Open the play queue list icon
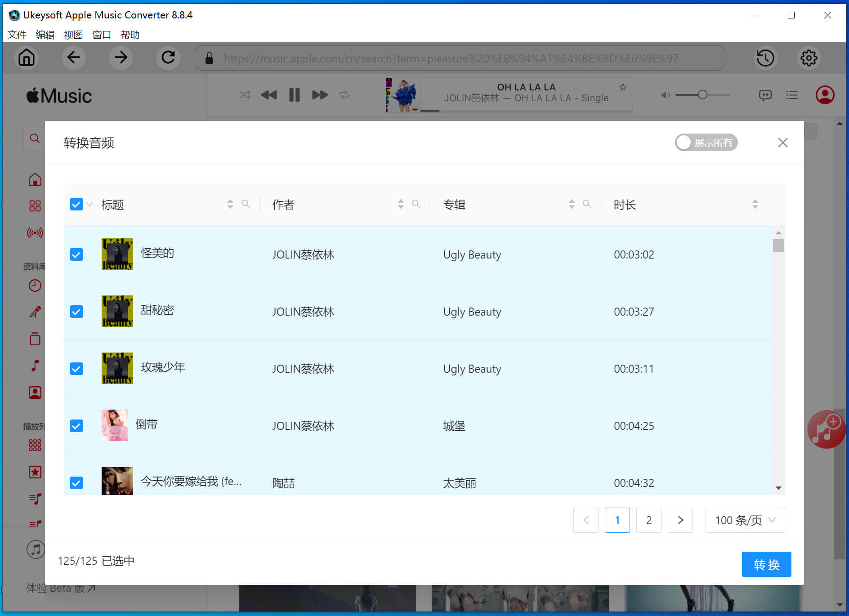Image resolution: width=849 pixels, height=616 pixels. tap(792, 95)
